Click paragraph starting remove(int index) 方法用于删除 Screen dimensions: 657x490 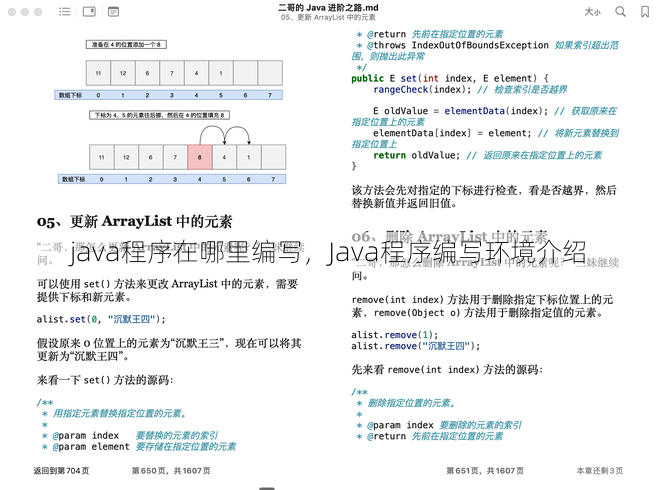pos(482,306)
